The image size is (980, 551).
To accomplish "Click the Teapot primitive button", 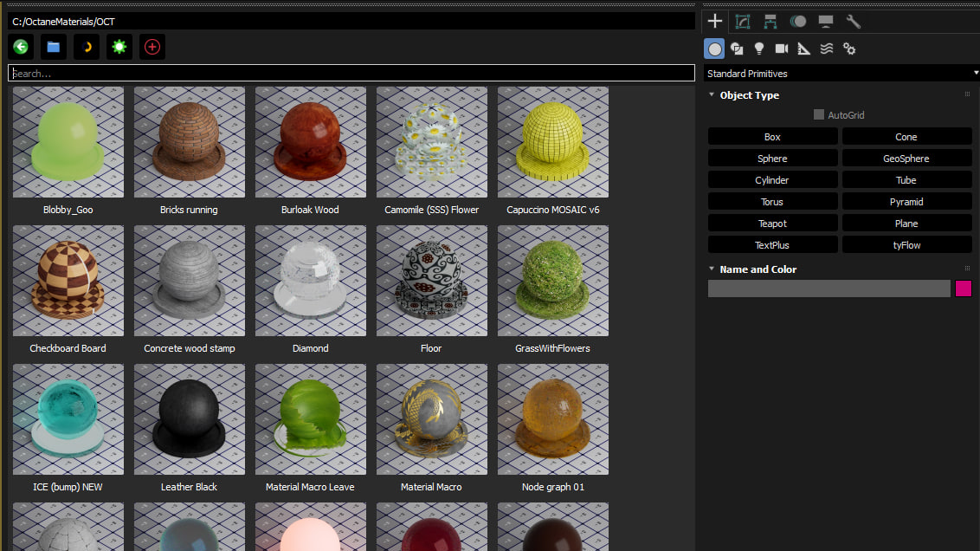I will pos(772,224).
